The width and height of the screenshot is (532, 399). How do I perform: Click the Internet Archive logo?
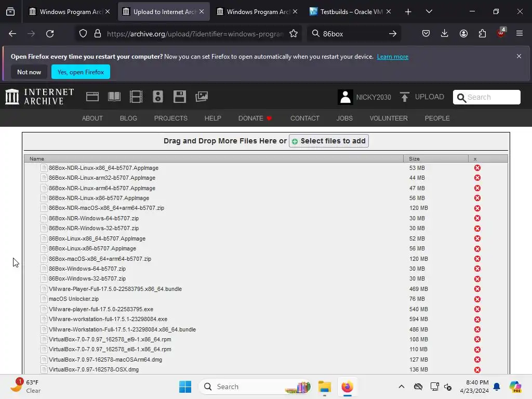(39, 97)
